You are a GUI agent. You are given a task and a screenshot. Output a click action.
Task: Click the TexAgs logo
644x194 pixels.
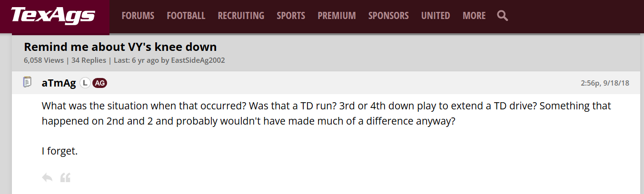coord(53,16)
